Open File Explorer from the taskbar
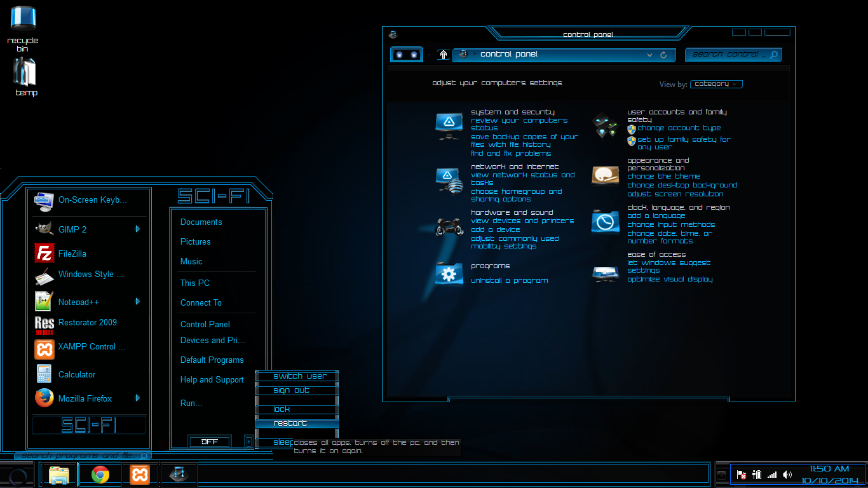Image resolution: width=868 pixels, height=488 pixels. 59,475
